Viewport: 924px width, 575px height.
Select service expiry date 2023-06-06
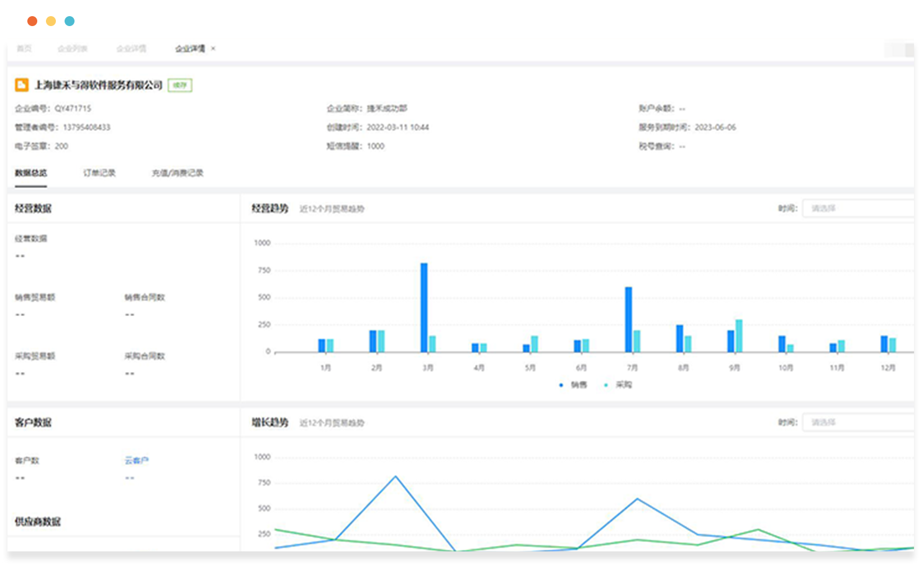click(715, 127)
